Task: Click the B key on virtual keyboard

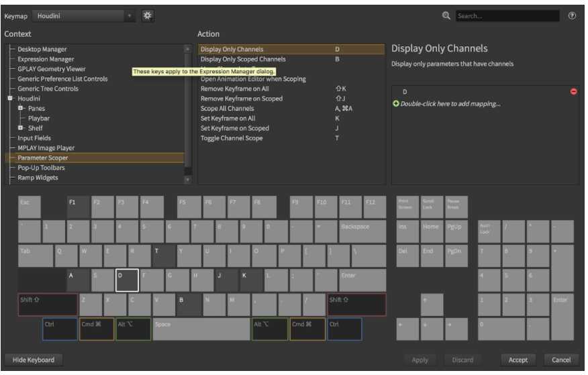Action: 189,305
